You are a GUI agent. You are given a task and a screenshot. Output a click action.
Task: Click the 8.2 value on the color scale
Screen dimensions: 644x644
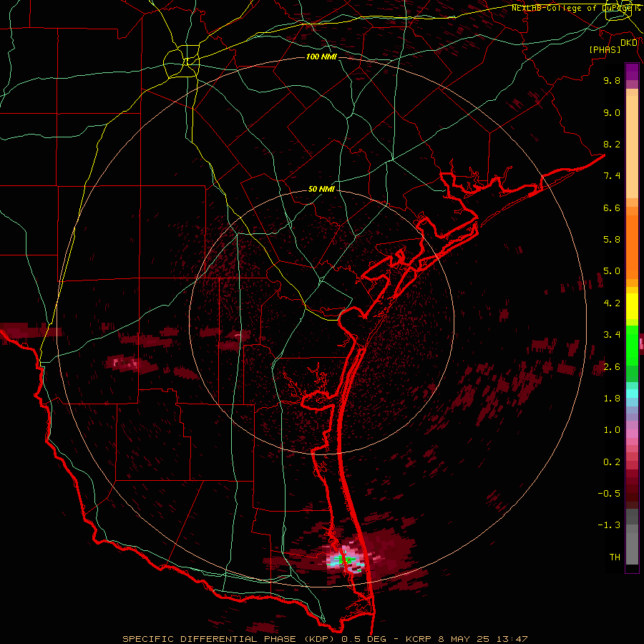(x=612, y=144)
